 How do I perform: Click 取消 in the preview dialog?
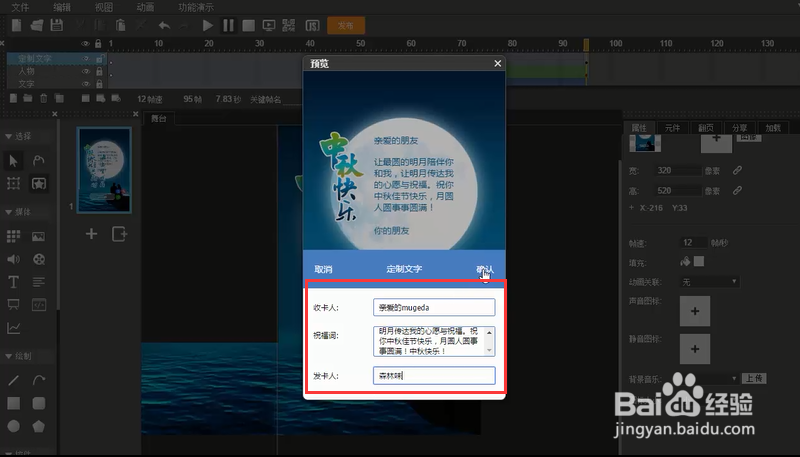pos(323,269)
